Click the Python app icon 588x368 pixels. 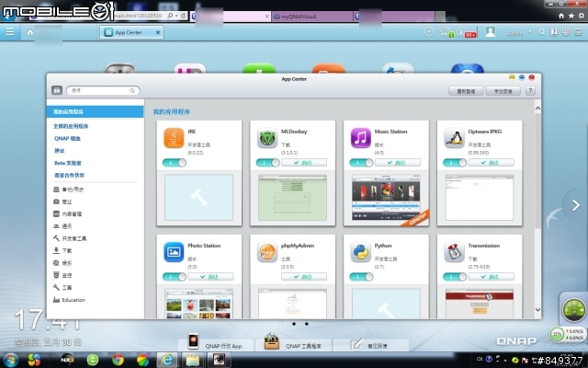[x=361, y=252]
